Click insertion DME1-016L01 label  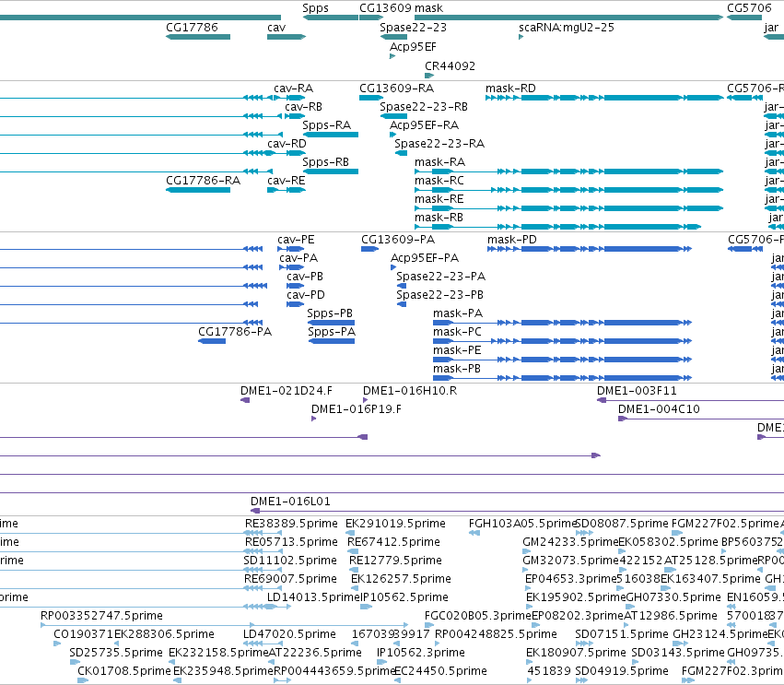click(290, 502)
